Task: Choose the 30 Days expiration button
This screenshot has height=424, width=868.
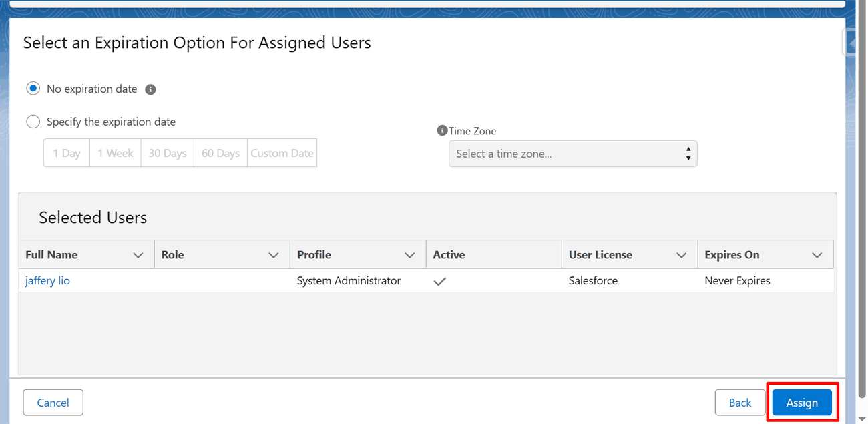Action: [168, 153]
